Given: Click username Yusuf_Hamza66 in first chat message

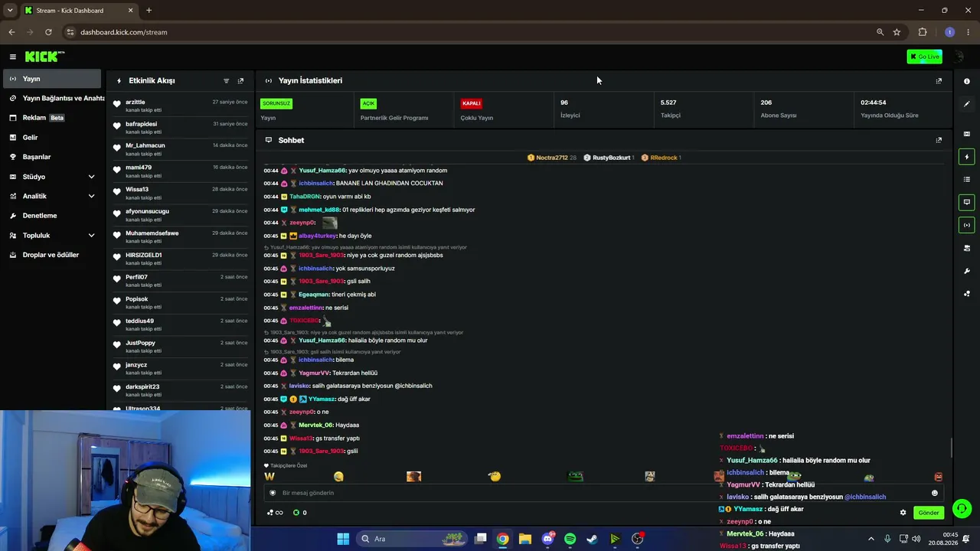Looking at the screenshot, I should tap(322, 171).
